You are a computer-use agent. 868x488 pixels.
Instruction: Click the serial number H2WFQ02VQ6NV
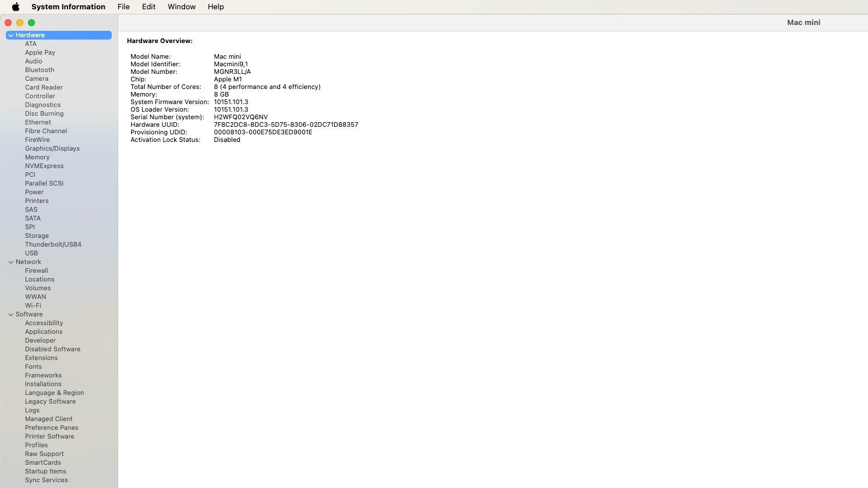tap(240, 117)
